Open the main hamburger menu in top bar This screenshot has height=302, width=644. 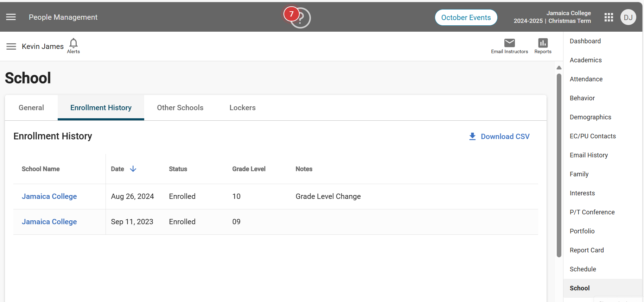tap(11, 17)
